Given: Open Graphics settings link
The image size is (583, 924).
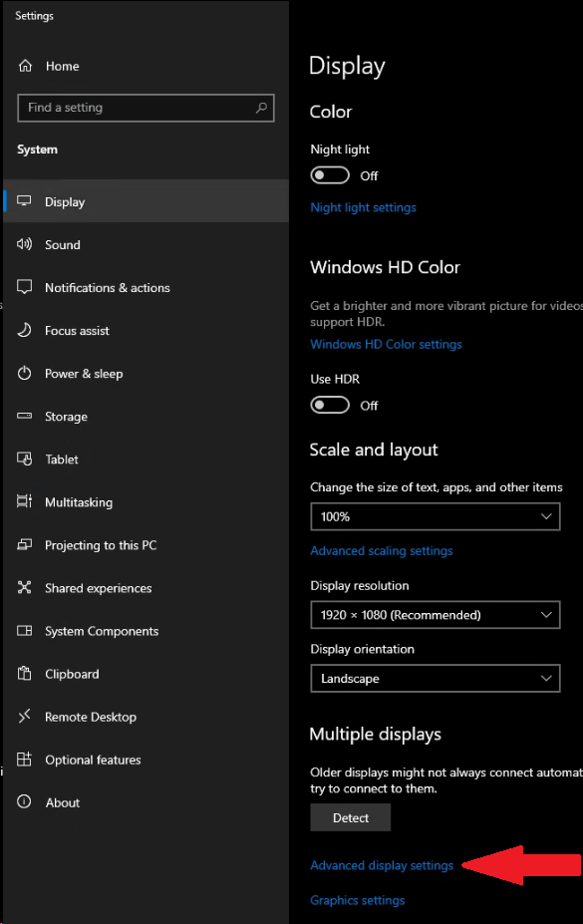Looking at the screenshot, I should tap(358, 900).
